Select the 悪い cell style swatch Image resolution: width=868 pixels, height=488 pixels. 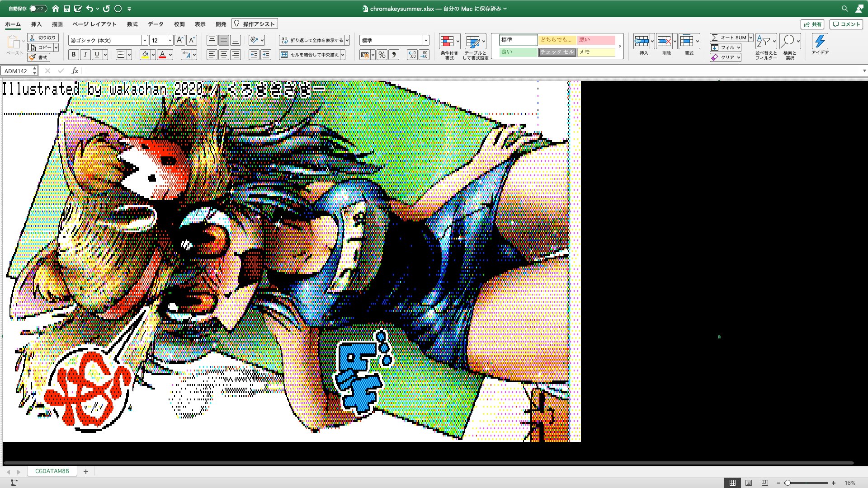click(596, 40)
